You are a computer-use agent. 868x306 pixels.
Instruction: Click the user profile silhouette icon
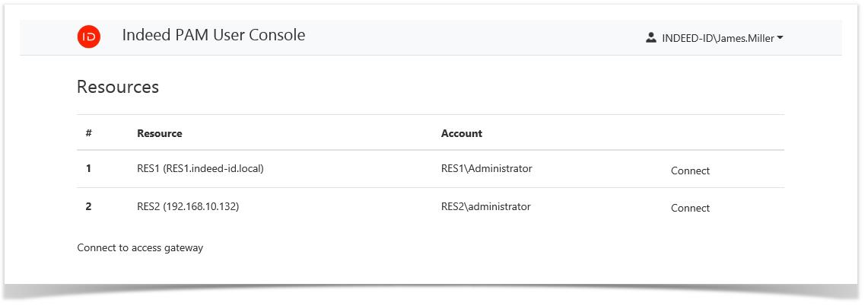coord(650,37)
